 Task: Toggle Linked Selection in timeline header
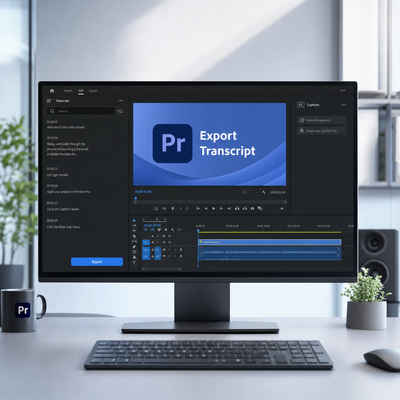tap(159, 230)
